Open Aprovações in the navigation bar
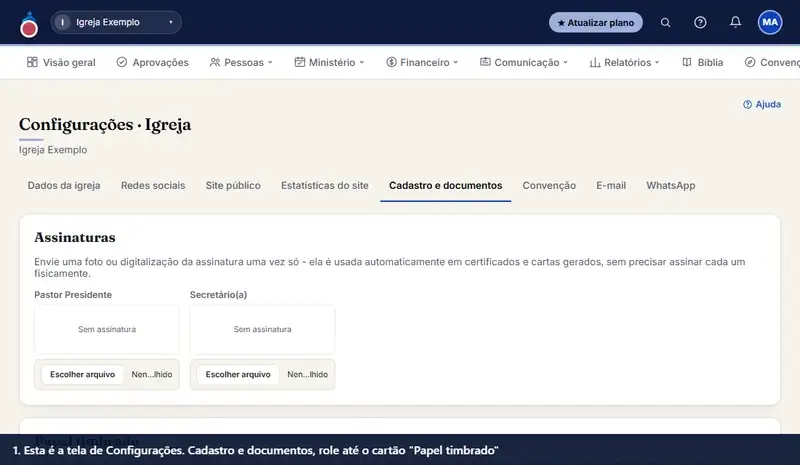800x465 pixels. coord(153,62)
